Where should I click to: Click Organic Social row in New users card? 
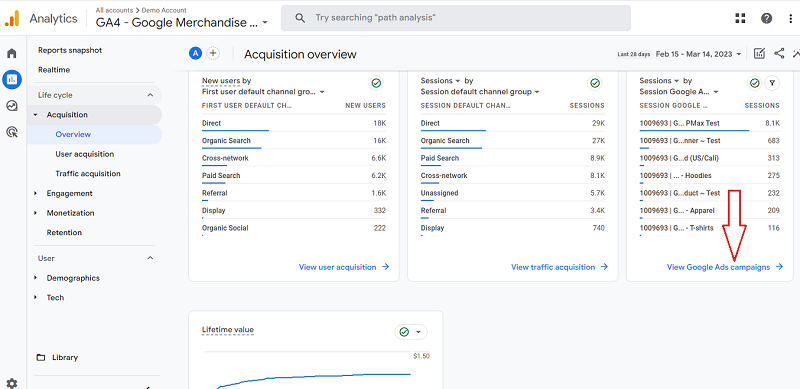[x=294, y=228]
